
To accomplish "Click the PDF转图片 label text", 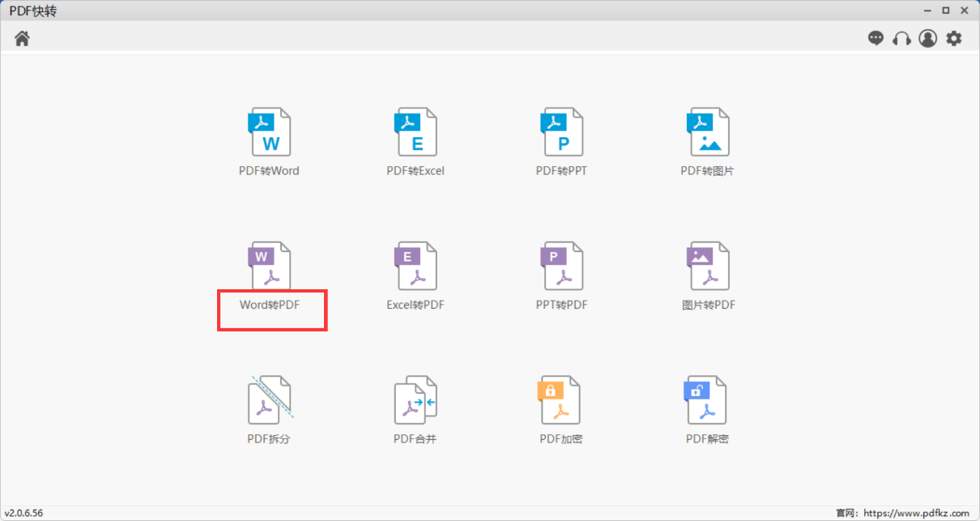I will point(707,171).
